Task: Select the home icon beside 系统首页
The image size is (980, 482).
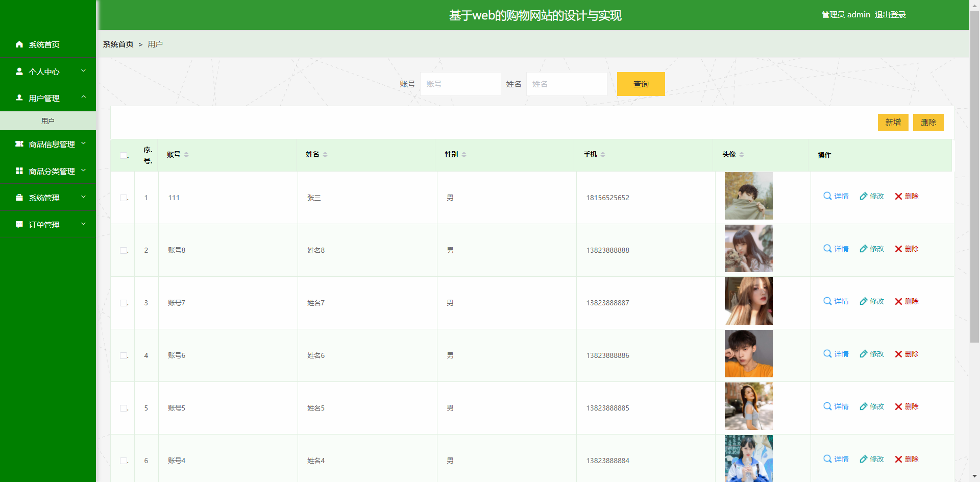Action: click(x=19, y=45)
